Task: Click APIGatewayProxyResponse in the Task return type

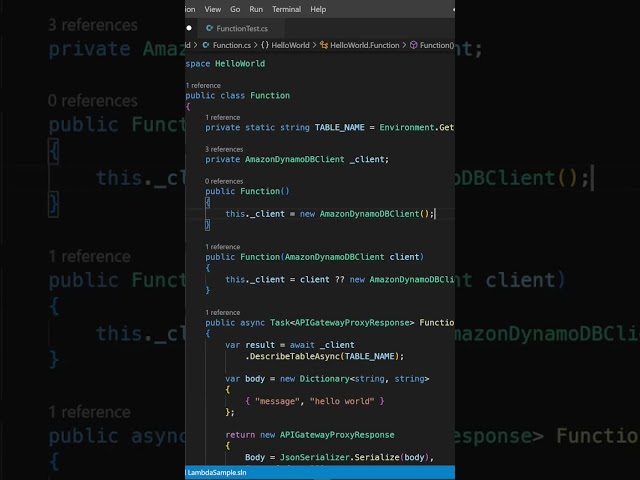Action: [352, 323]
